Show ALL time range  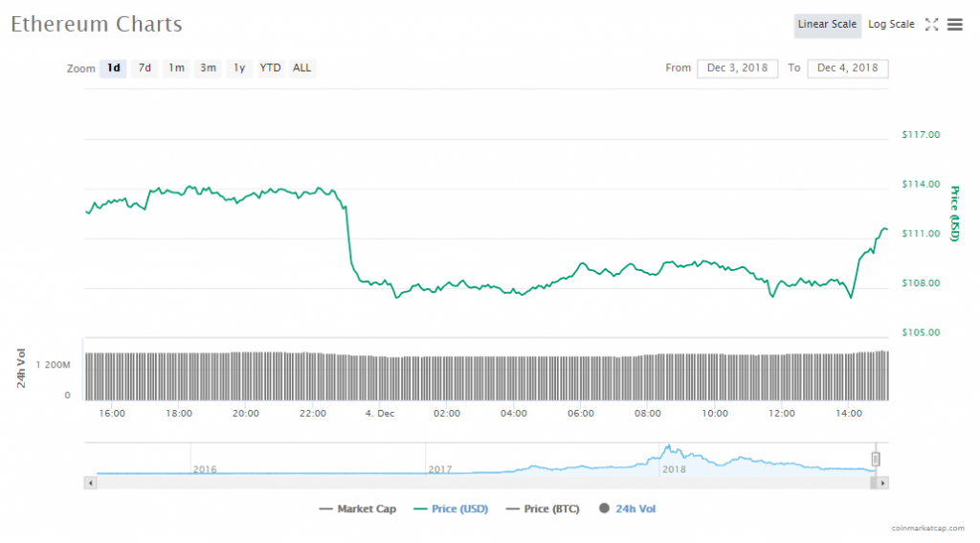coord(301,68)
